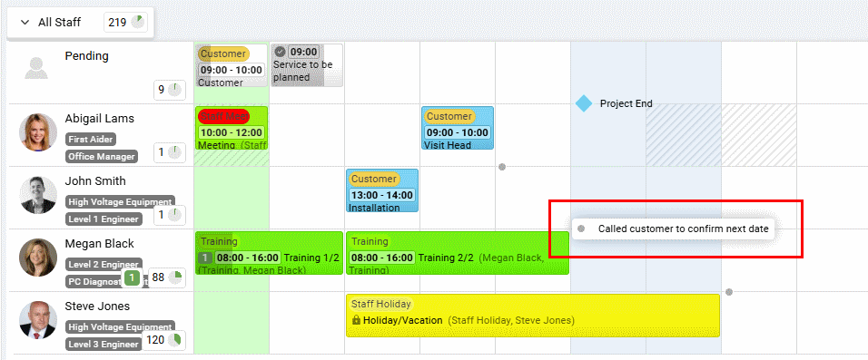This screenshot has height=360, width=868.
Task: Open John Smith's 13:00 Installation booking
Action: (382, 190)
